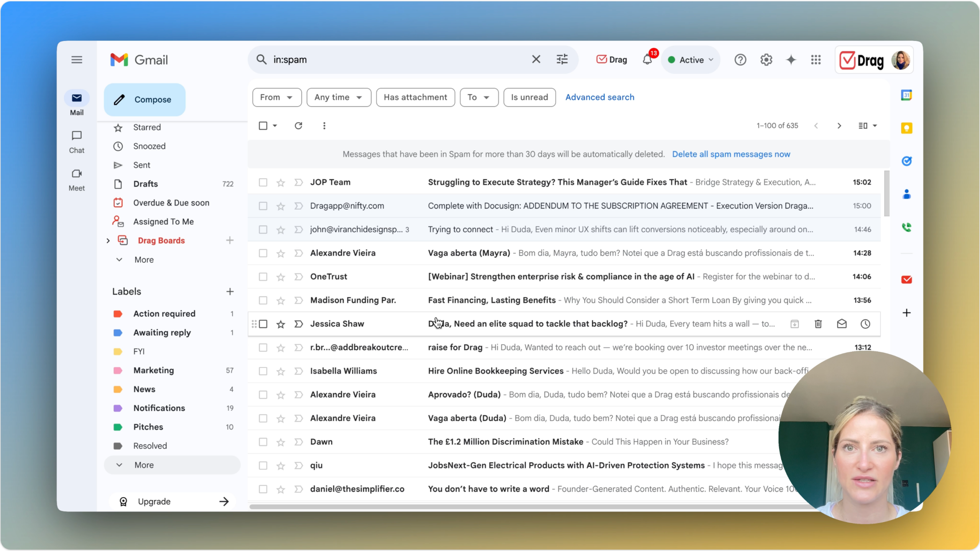980x551 pixels.
Task: Open the Meet section
Action: pyautogui.click(x=77, y=179)
